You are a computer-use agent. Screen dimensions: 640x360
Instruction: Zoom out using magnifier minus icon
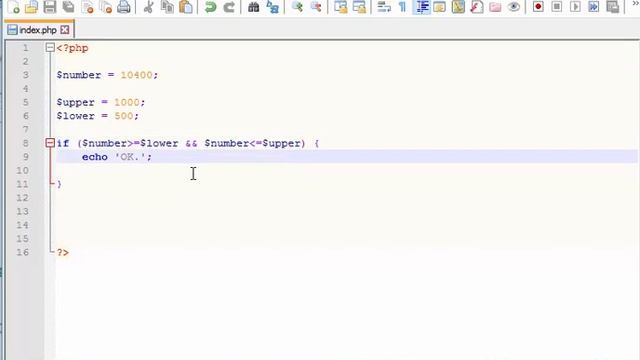click(316, 7)
